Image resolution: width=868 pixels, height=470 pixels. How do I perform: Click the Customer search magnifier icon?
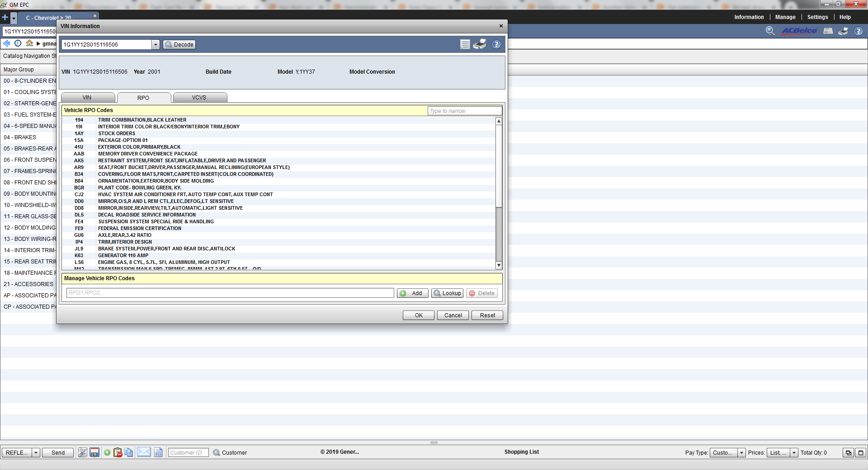point(216,452)
